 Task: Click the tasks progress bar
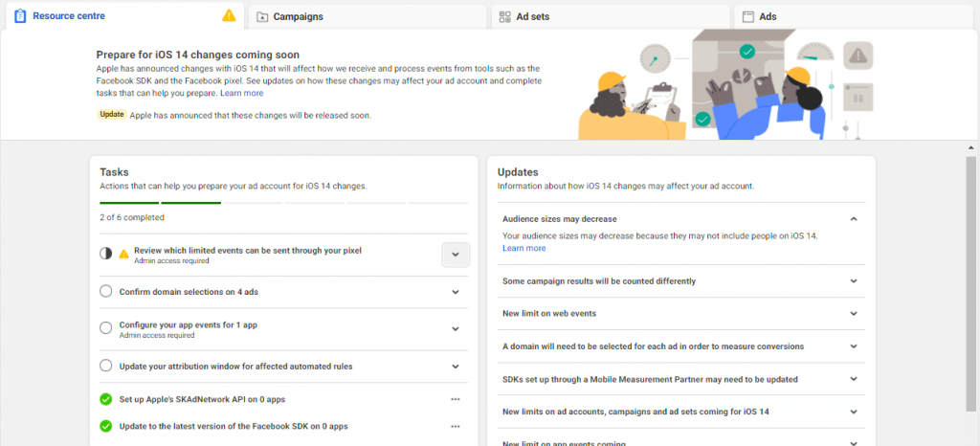283,202
